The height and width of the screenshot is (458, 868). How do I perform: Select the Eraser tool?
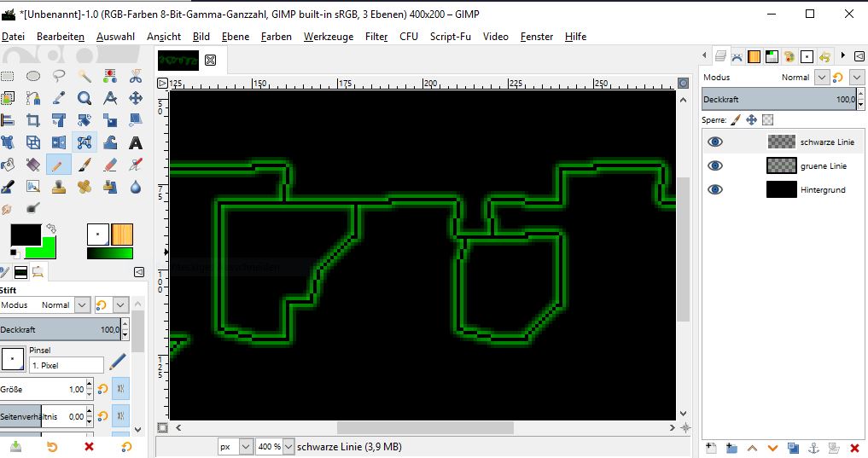click(x=110, y=165)
